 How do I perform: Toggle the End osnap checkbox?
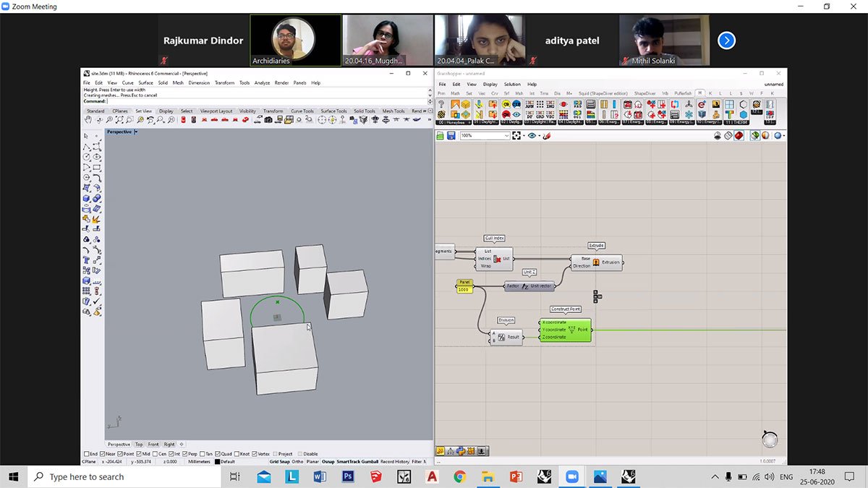[85, 454]
